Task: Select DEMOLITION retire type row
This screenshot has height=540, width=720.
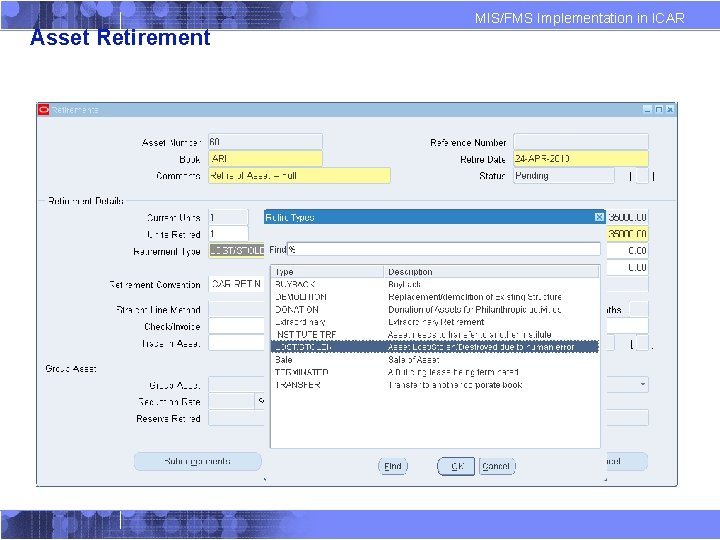Action: pyautogui.click(x=434, y=297)
